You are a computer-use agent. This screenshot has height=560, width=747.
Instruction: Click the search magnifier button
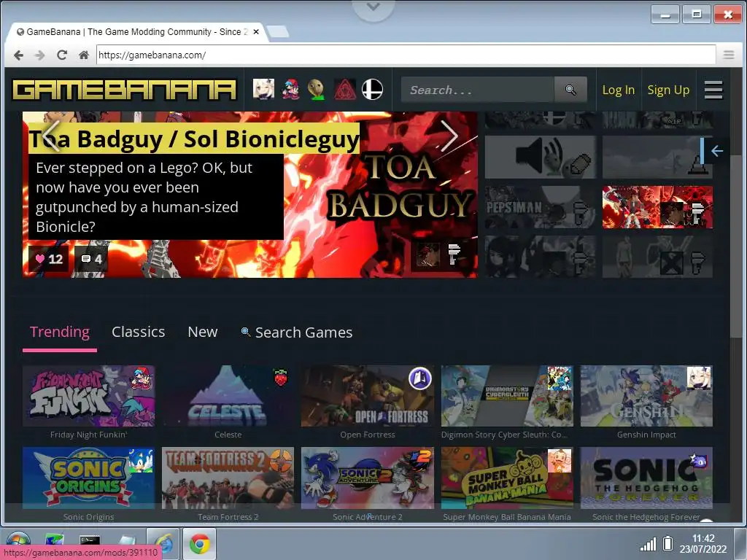tap(570, 90)
